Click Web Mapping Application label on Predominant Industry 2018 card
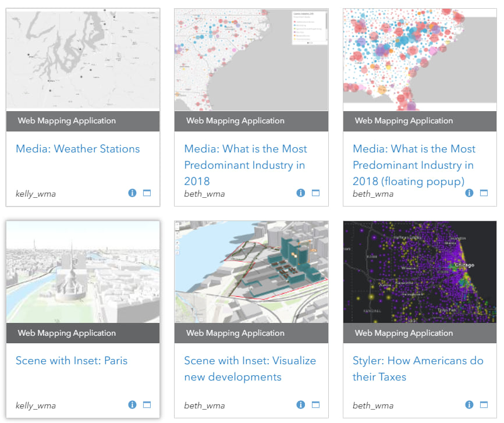This screenshot has height=423, width=504. point(235,121)
